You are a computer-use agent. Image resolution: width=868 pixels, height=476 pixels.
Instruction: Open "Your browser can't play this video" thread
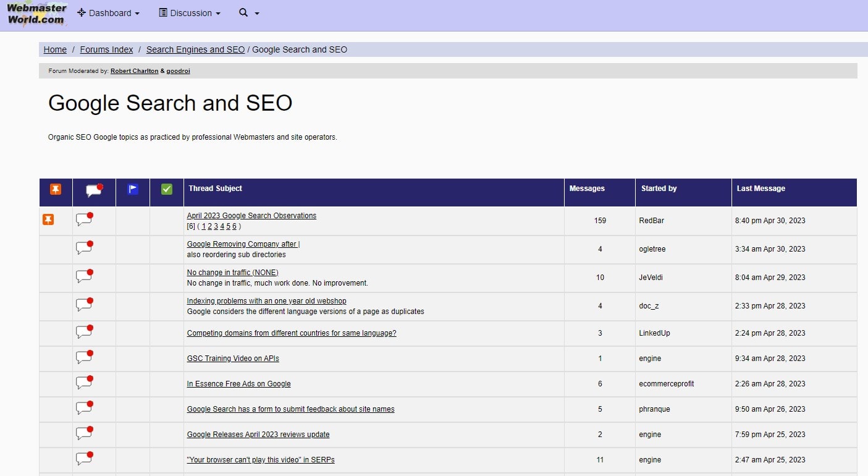click(x=261, y=460)
